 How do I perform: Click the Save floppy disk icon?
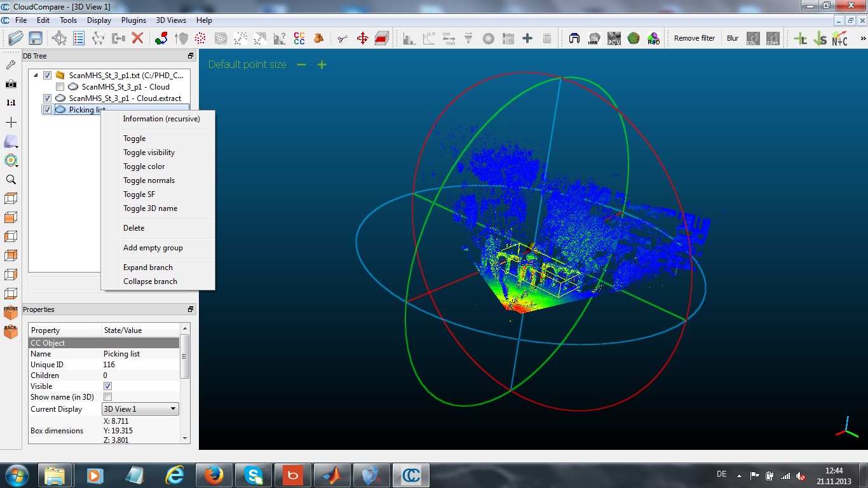[35, 38]
